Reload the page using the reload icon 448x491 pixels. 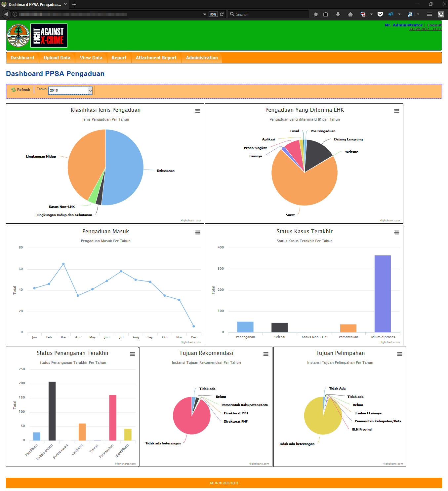point(222,14)
